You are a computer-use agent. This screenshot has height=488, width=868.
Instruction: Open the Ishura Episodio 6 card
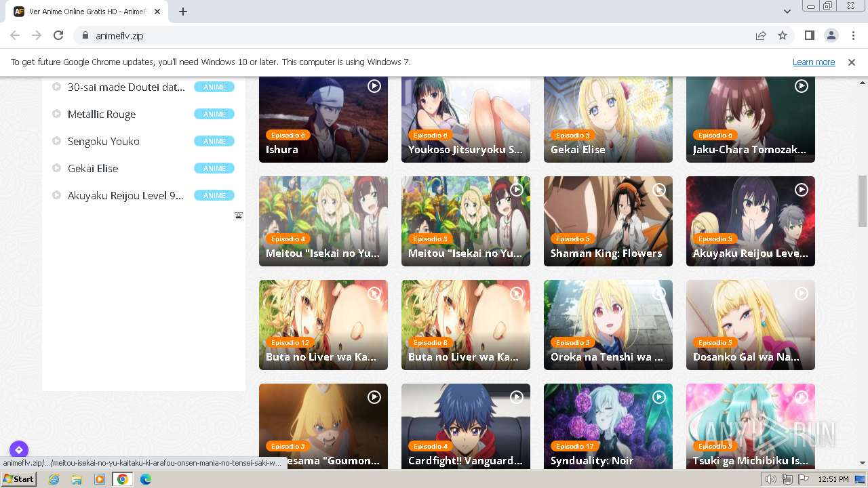pyautogui.click(x=323, y=119)
